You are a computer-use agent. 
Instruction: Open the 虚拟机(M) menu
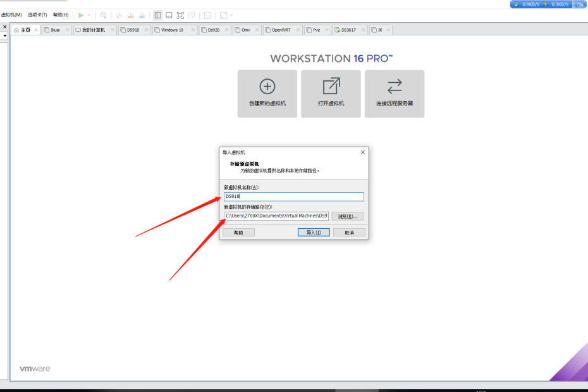[11, 15]
